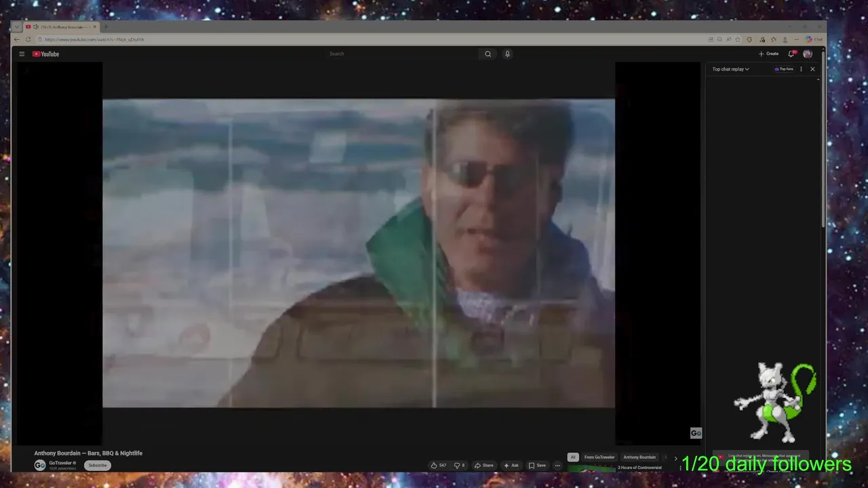This screenshot has height=488, width=868.
Task: Zoom page using magnifier address icon
Action: [x=719, y=39]
